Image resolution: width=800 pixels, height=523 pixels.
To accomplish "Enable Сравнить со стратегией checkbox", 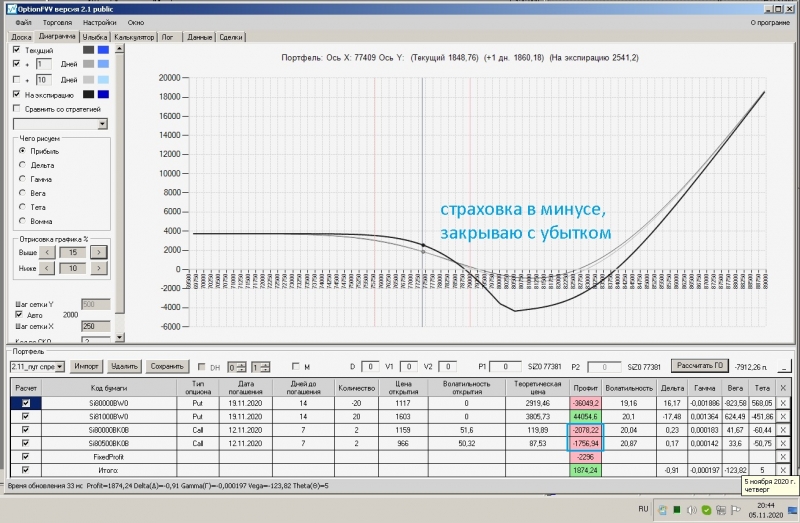I will pyautogui.click(x=16, y=109).
